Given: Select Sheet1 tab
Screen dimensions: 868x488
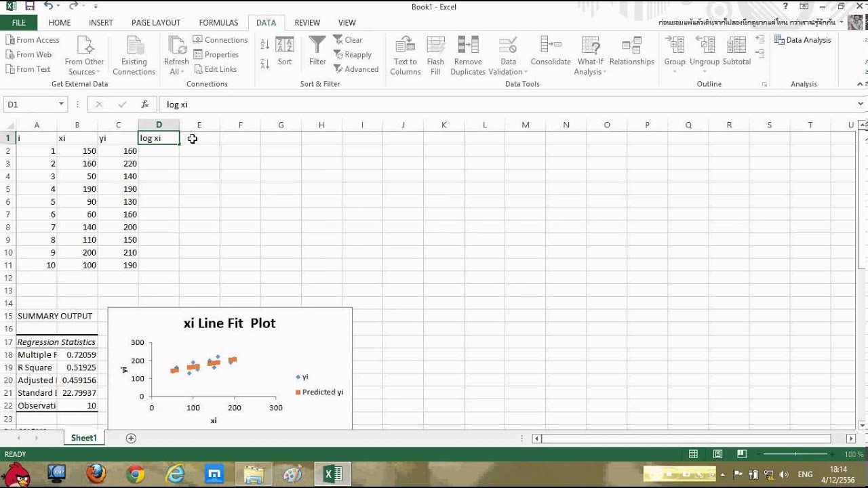Looking at the screenshot, I should pos(84,438).
